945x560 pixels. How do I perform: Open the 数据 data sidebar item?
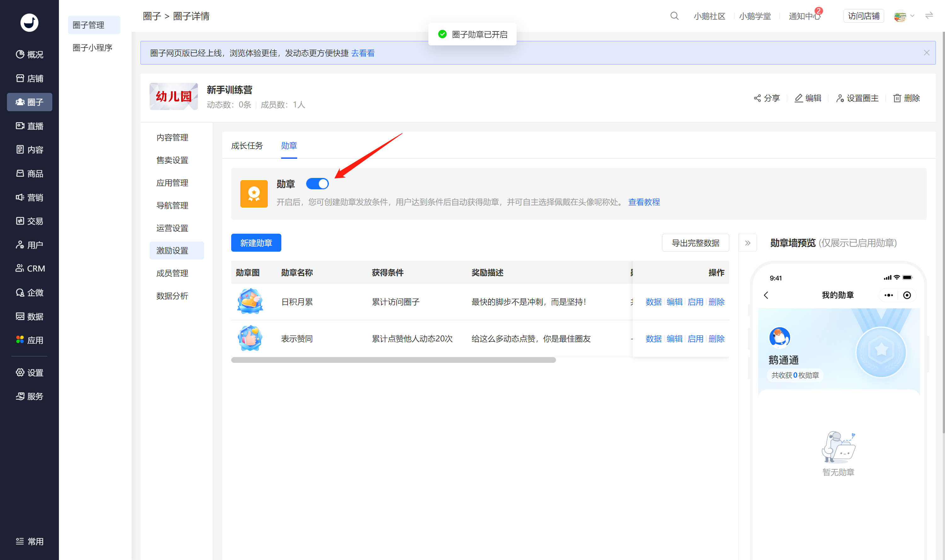click(x=29, y=316)
